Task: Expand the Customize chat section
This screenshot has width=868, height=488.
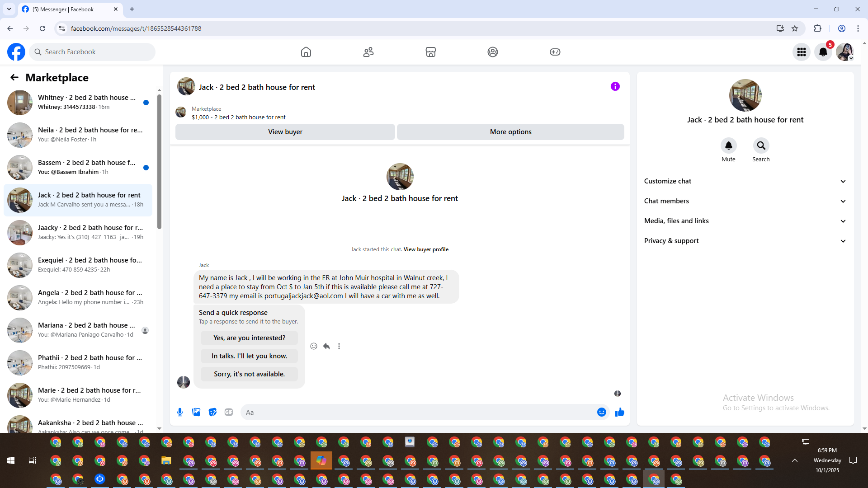Action: 745,181
